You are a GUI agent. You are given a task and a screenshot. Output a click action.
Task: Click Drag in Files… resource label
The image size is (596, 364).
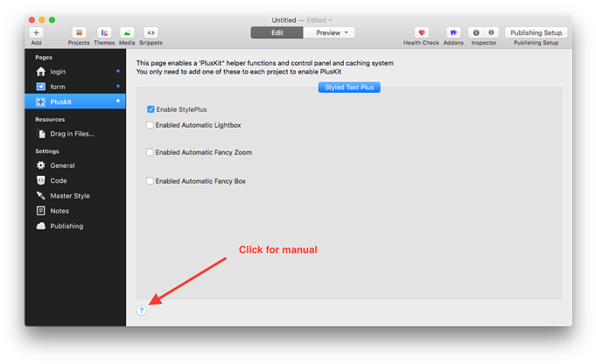[73, 134]
